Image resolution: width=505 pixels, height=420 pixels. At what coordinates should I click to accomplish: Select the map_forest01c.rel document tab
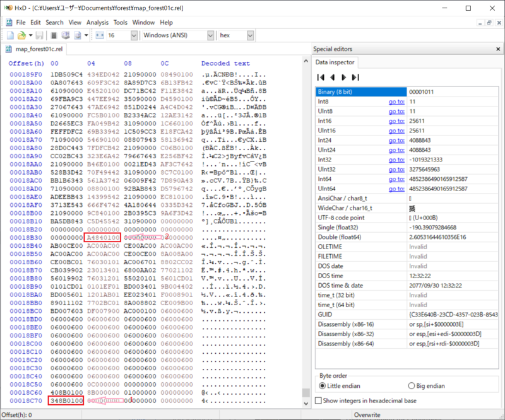[34, 49]
